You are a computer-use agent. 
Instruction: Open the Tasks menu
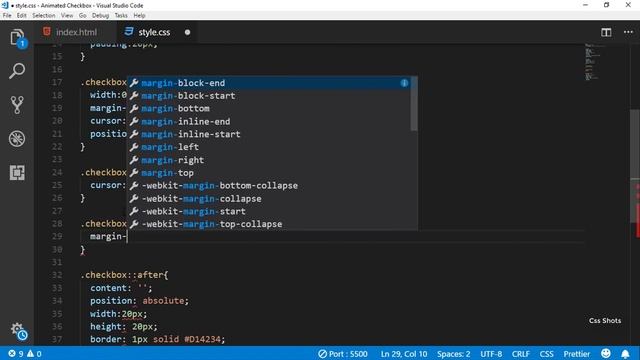pos(121,16)
